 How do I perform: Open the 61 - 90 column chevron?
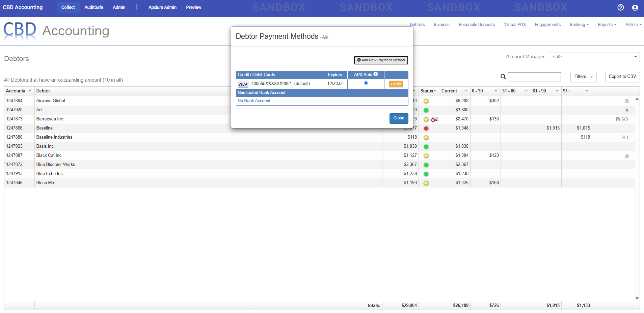coord(557,91)
